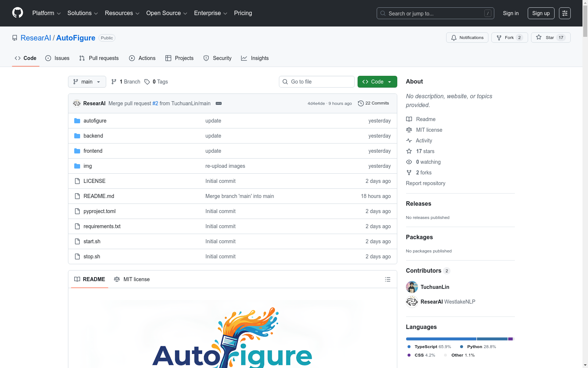Click ResearAI's contributor avatar
Viewport: 588px width, 368px height.
click(412, 302)
